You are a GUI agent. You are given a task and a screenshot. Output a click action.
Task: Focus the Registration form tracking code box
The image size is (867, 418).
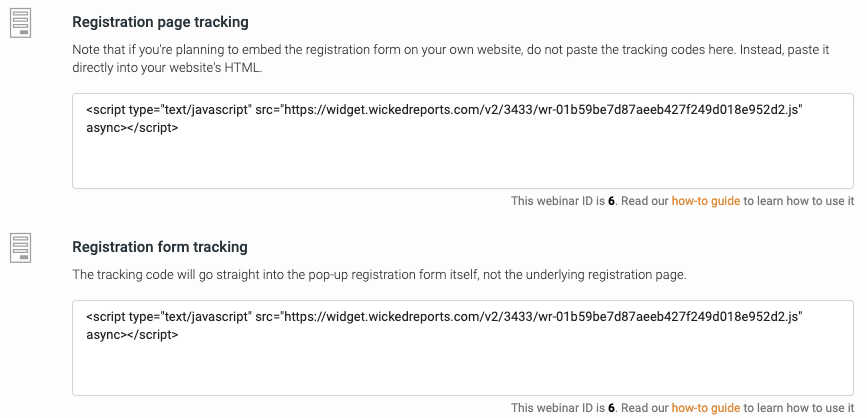tap(463, 348)
